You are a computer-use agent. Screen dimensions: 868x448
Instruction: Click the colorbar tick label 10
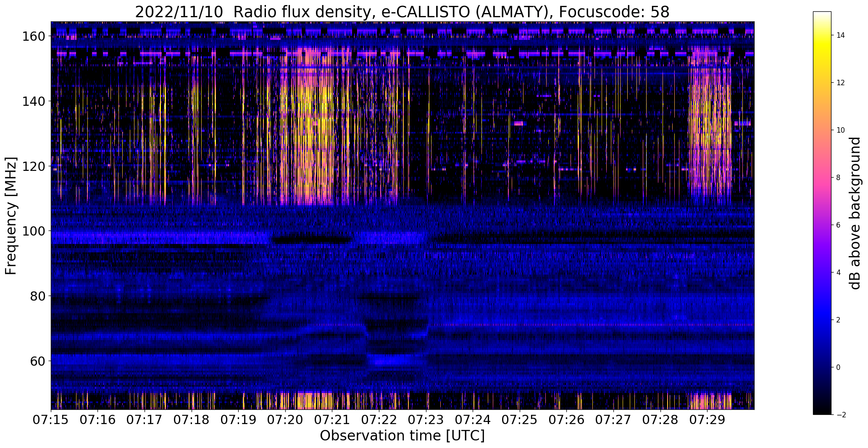(841, 130)
